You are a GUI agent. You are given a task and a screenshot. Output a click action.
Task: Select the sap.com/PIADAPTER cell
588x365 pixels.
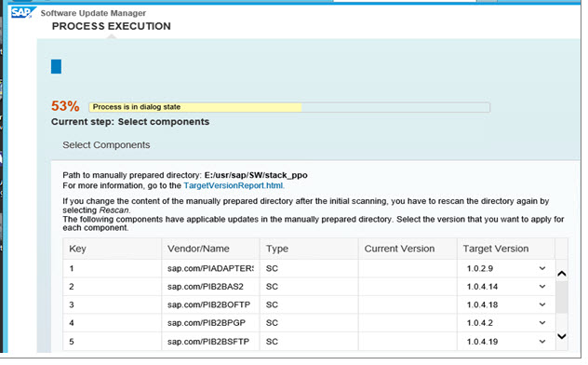click(x=210, y=268)
